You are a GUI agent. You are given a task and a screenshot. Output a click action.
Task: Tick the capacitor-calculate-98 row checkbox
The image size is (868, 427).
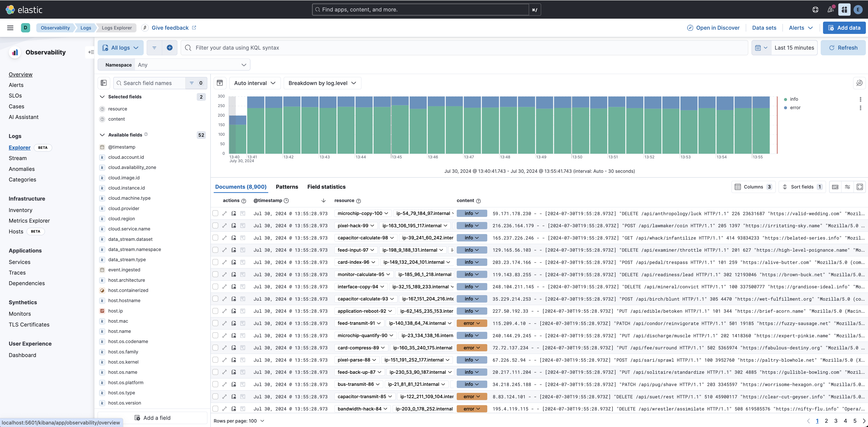215,238
